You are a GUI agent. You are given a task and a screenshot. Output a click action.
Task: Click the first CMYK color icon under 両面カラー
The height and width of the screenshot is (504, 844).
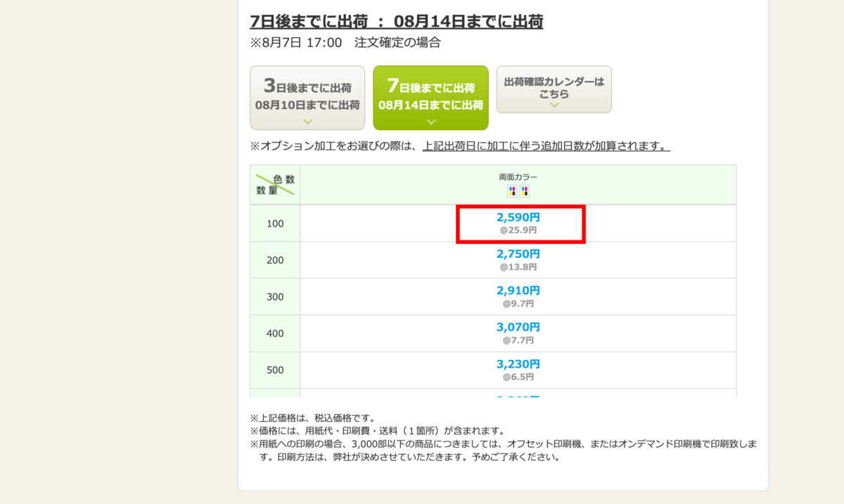click(513, 191)
